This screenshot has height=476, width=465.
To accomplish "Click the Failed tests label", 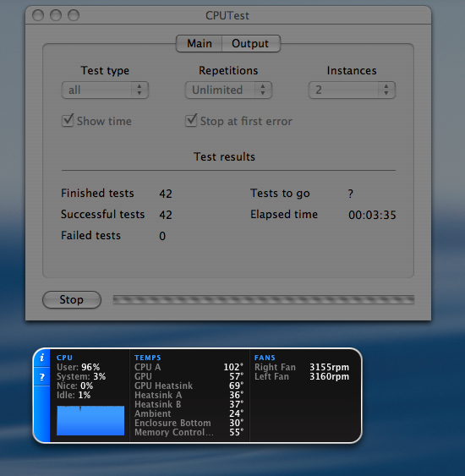I will tap(90, 236).
